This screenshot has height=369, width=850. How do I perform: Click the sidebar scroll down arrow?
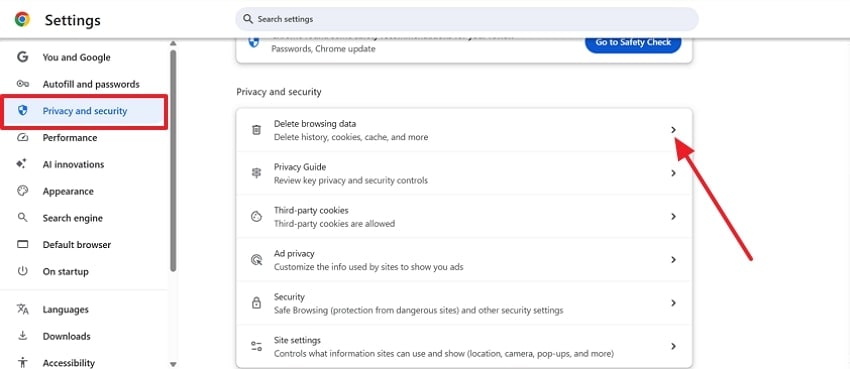tap(173, 364)
